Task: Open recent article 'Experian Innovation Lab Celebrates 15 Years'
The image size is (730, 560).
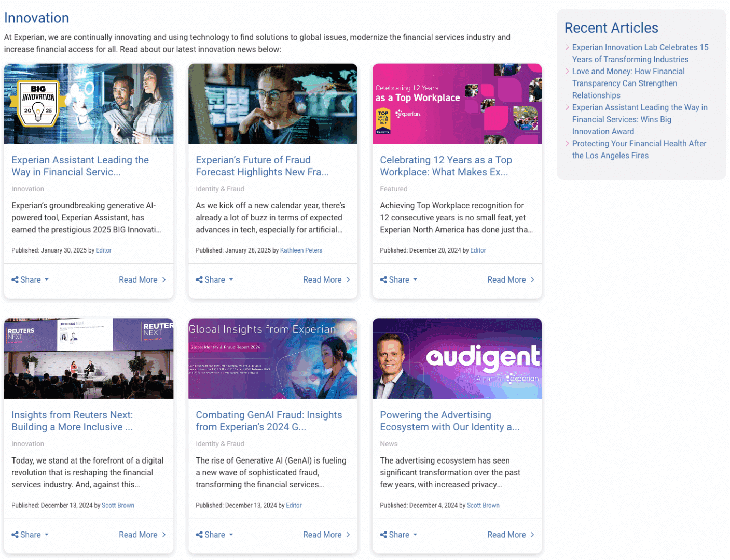Action: point(640,53)
